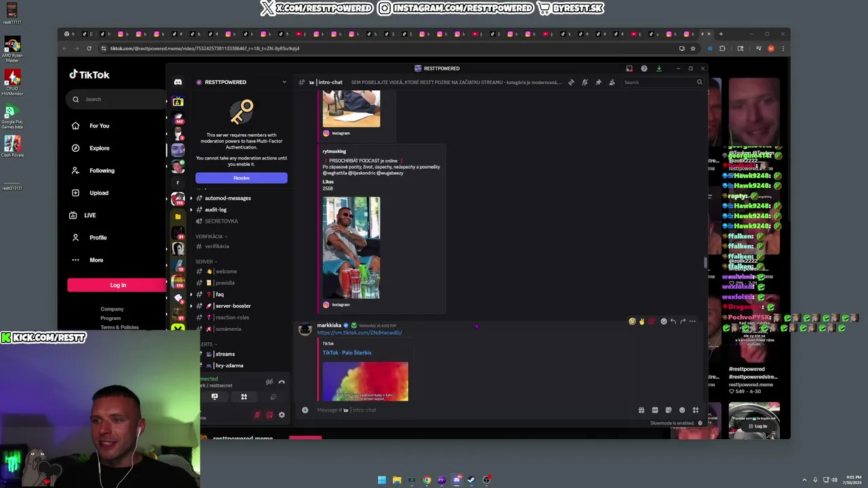
Task: Toggle the member list icon
Action: click(x=612, y=82)
